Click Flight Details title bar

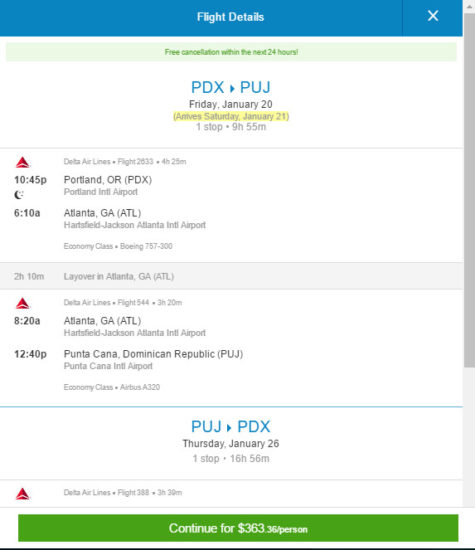[230, 17]
